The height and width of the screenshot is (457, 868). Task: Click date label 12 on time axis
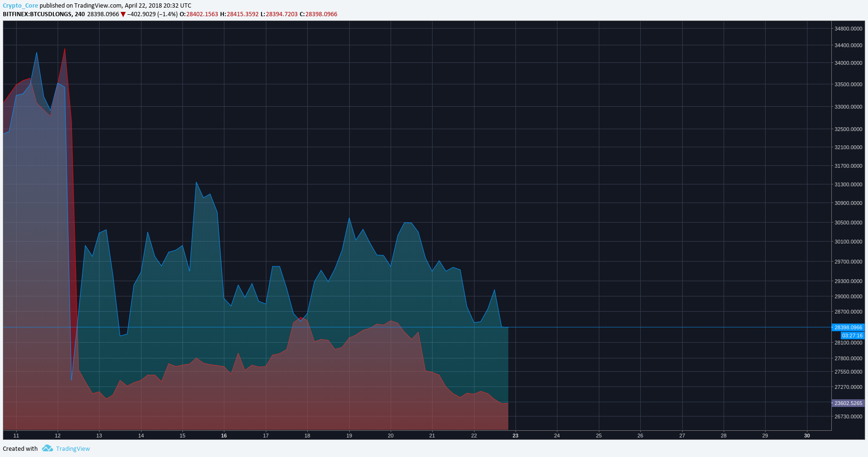(58, 436)
